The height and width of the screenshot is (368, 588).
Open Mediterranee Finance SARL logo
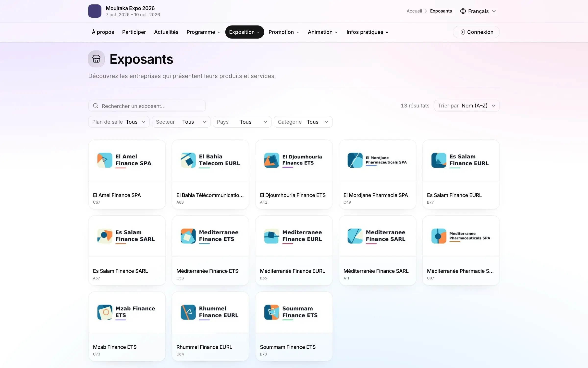(377, 236)
